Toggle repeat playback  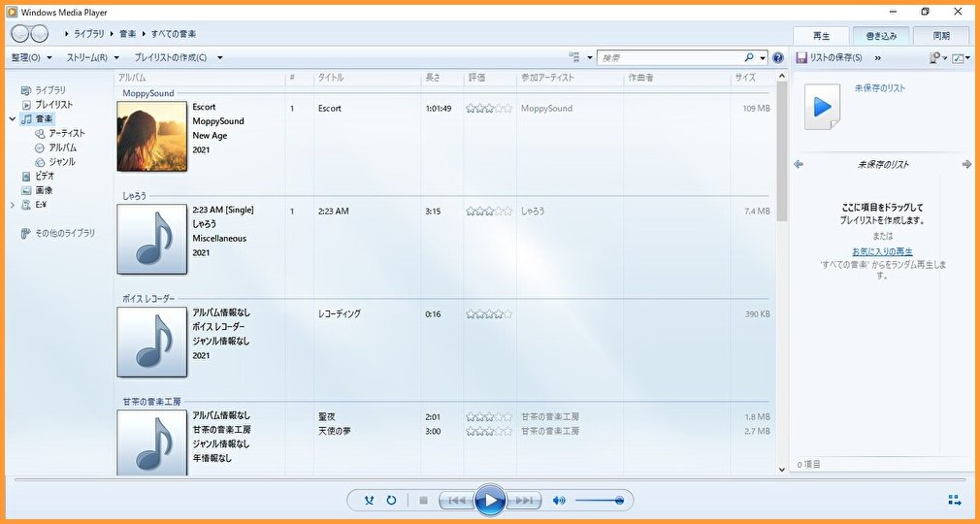[x=391, y=501]
